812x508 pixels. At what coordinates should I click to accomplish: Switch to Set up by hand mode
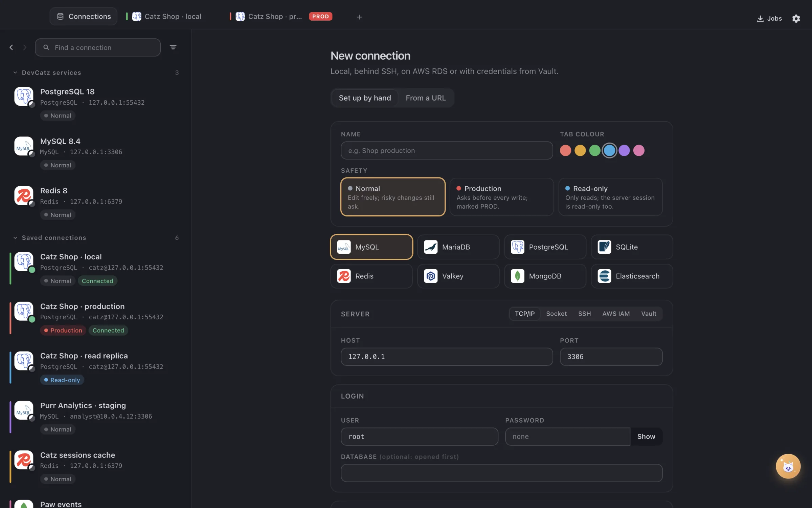pyautogui.click(x=365, y=98)
